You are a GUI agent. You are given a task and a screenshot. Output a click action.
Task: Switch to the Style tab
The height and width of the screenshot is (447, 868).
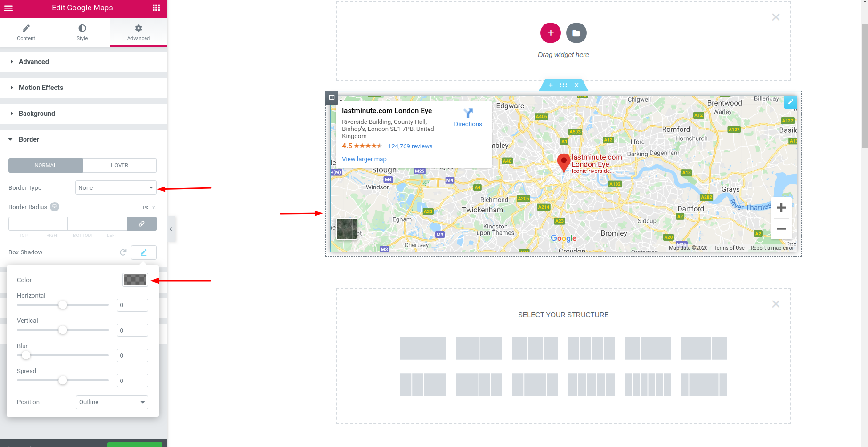point(82,33)
